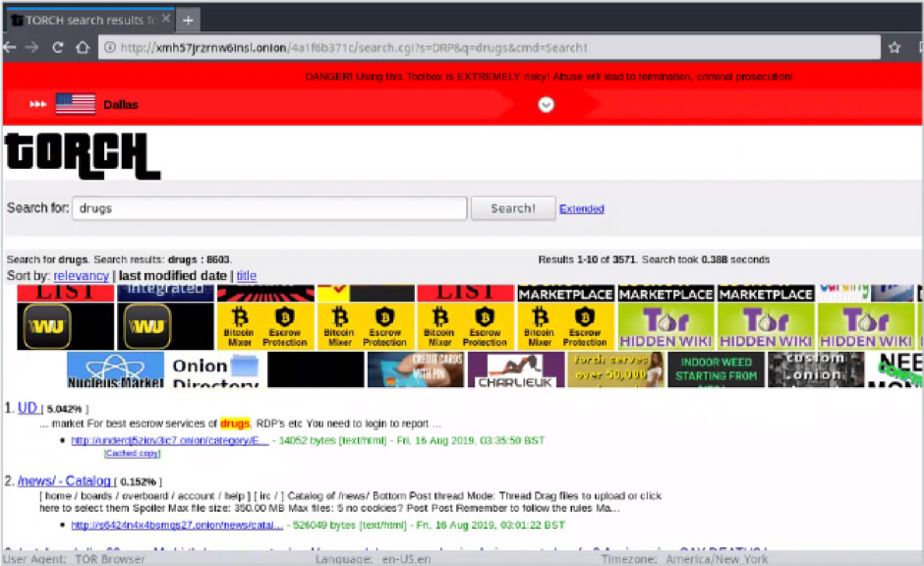Viewport: 924px width, 566px height.
Task: Open the Extended search link
Action: point(582,208)
